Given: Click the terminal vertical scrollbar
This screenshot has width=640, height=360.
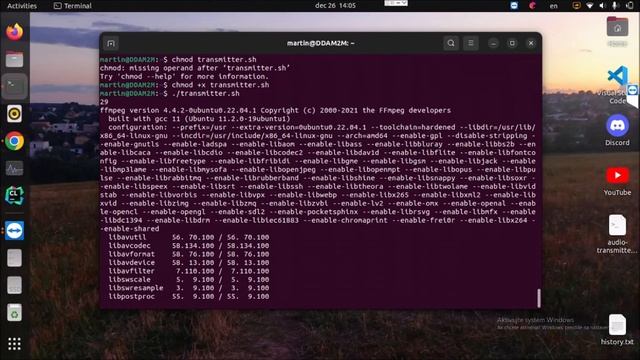Looking at the screenshot, I should [539, 298].
